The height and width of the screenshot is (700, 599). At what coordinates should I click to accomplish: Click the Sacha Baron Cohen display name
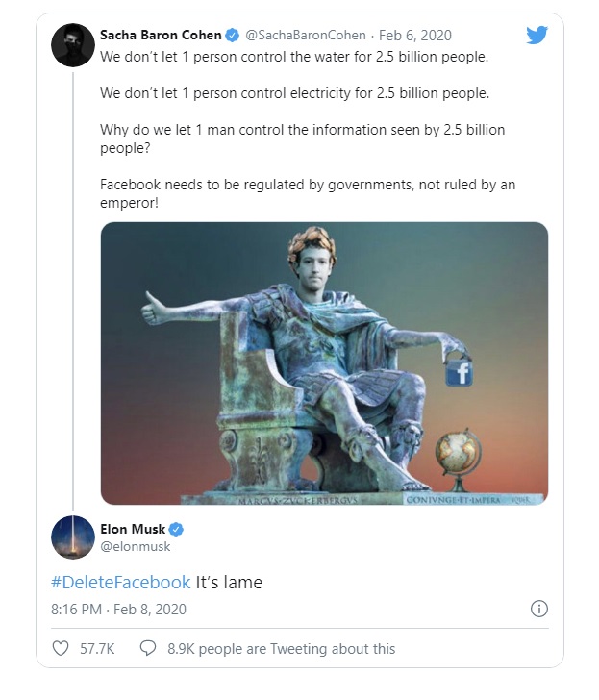[161, 36]
